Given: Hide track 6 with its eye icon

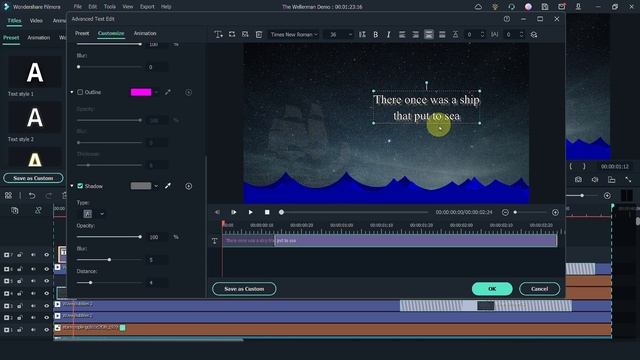Looking at the screenshot, I should [x=47, y=269].
